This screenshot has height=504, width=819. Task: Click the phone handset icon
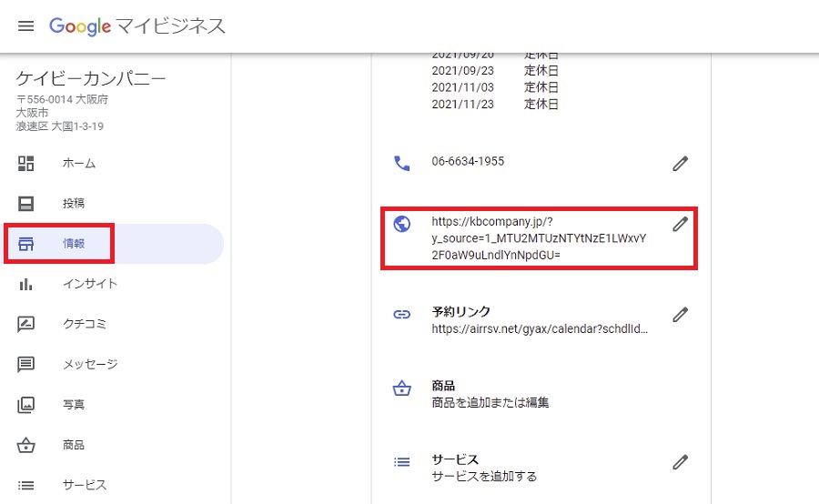pos(401,164)
